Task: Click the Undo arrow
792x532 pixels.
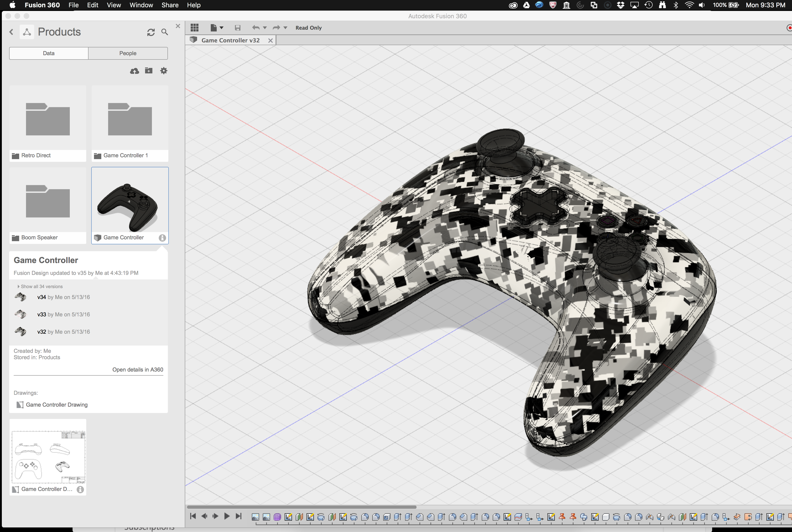Action: (256, 28)
